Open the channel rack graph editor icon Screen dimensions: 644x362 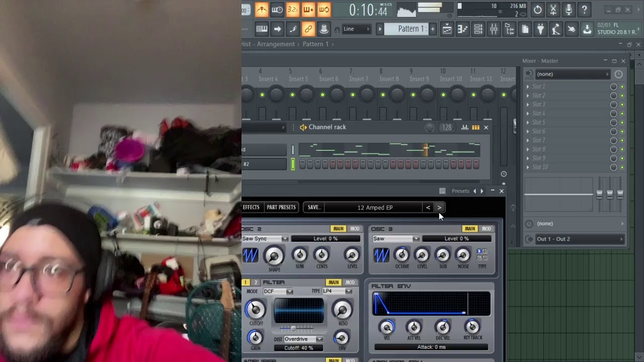[x=464, y=128]
